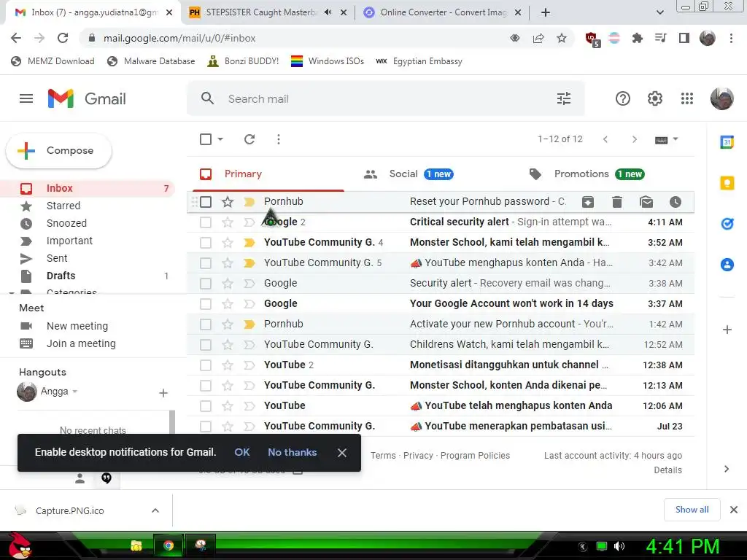
Task: Expand the Angga Hangouts status dropdown
Action: pos(75,392)
